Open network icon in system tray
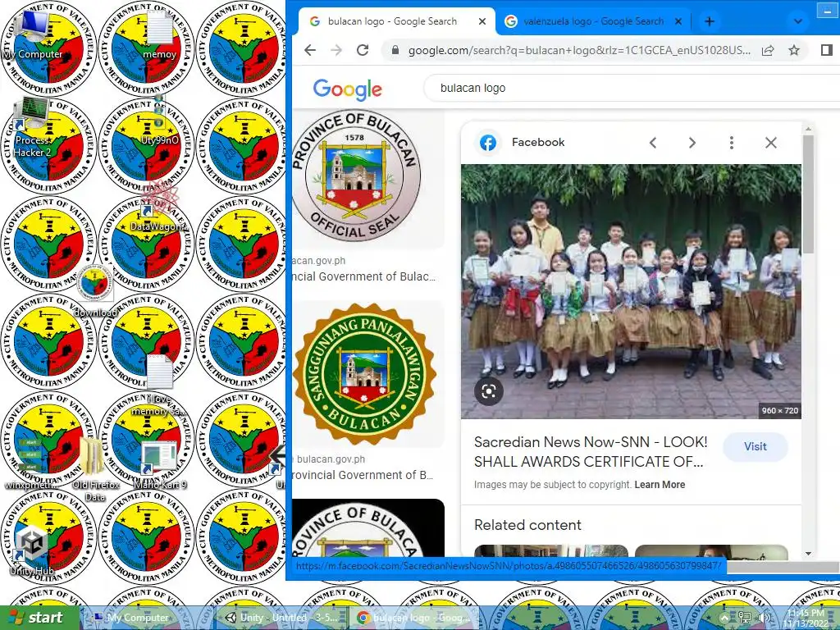Image resolution: width=840 pixels, height=630 pixels. [745, 618]
